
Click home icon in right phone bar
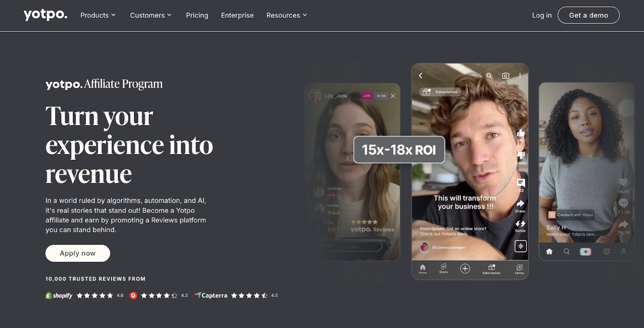tap(549, 252)
